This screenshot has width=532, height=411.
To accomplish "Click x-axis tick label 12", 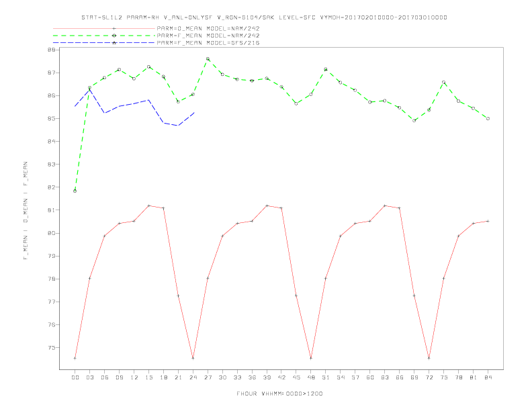I will pyautogui.click(x=134, y=377).
